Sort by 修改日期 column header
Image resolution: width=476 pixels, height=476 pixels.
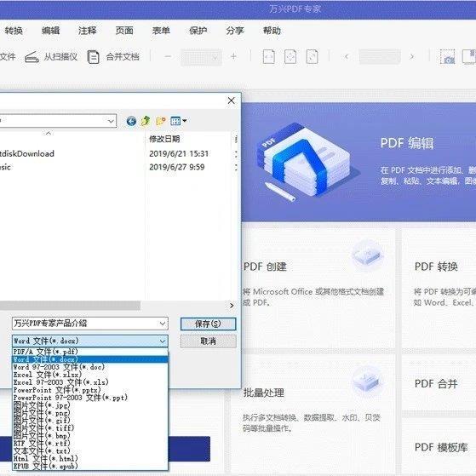coord(164,139)
